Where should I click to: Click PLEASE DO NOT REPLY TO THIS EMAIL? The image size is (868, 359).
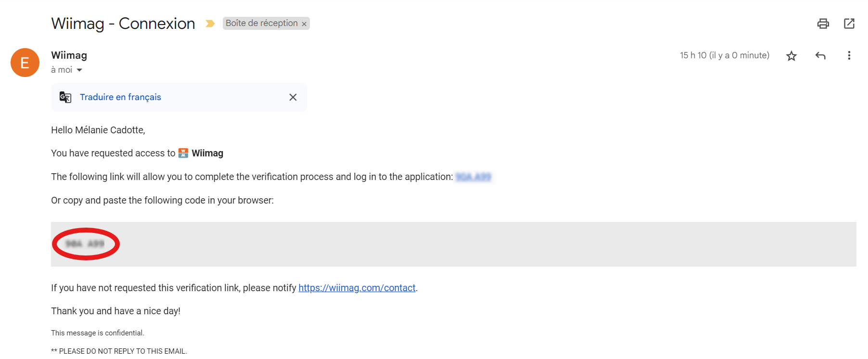pos(119,351)
